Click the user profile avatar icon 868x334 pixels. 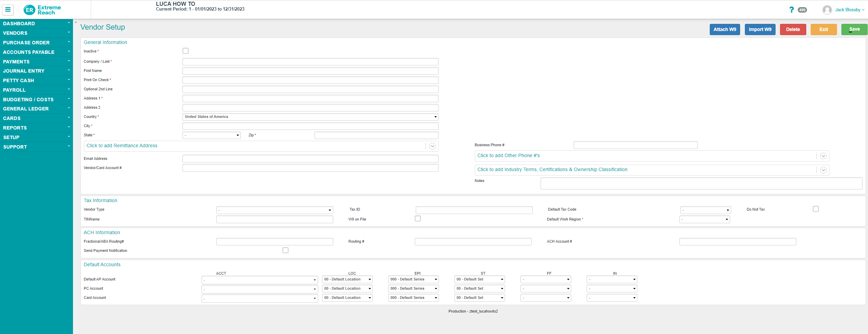(x=827, y=10)
